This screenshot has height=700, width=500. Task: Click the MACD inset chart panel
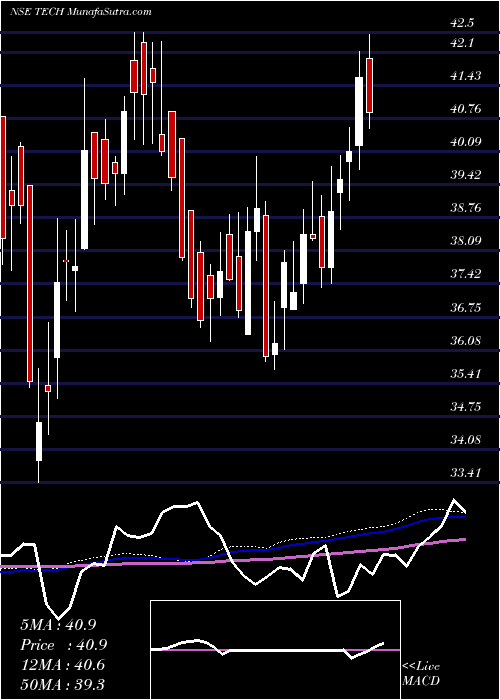pyautogui.click(x=275, y=650)
